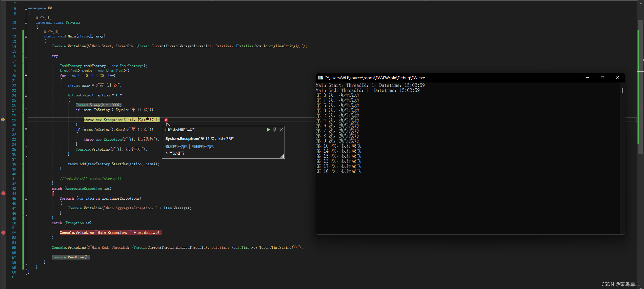Collapse the try block at line 16
The width and height of the screenshot is (644, 289).
pyautogui.click(x=26, y=56)
